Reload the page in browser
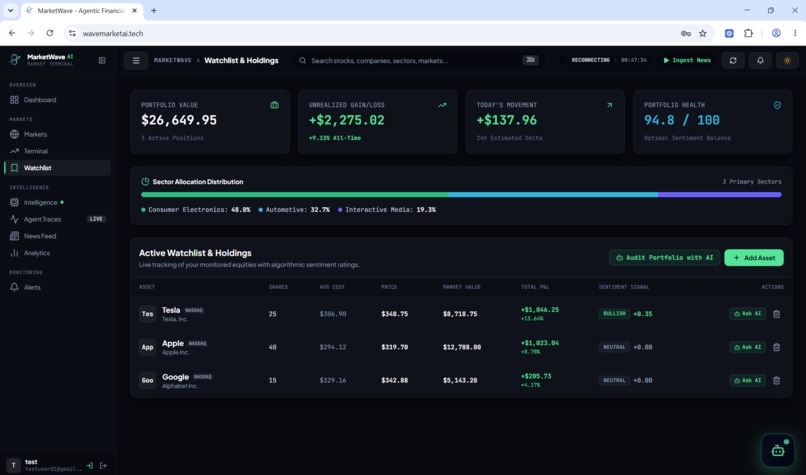806x475 pixels. coord(50,33)
